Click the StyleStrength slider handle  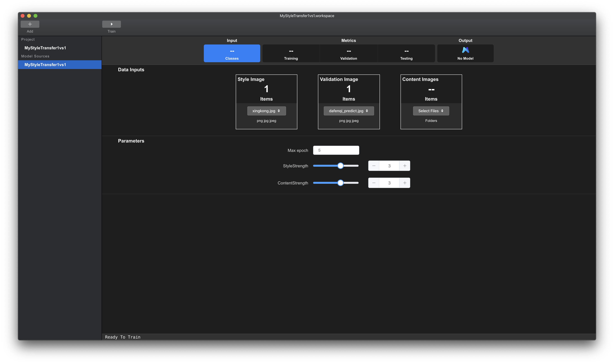[x=340, y=166]
